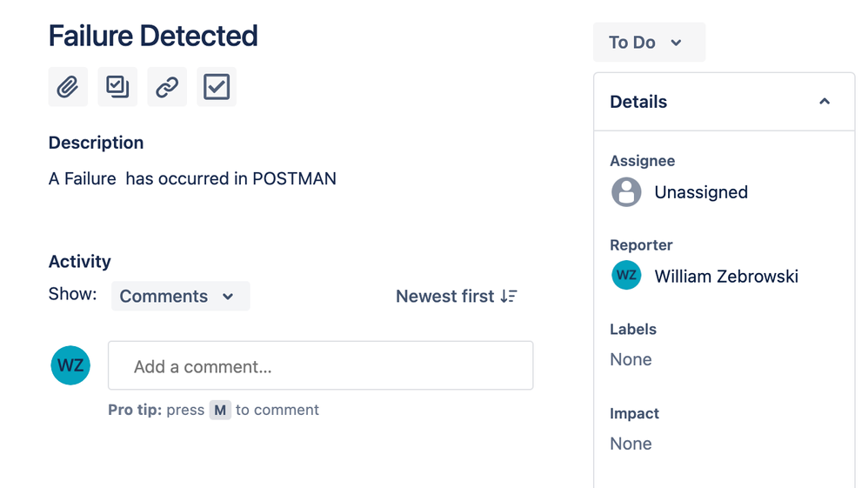This screenshot has height=488, width=868.
Task: Click the description text about POSTMAN
Action: tap(192, 179)
